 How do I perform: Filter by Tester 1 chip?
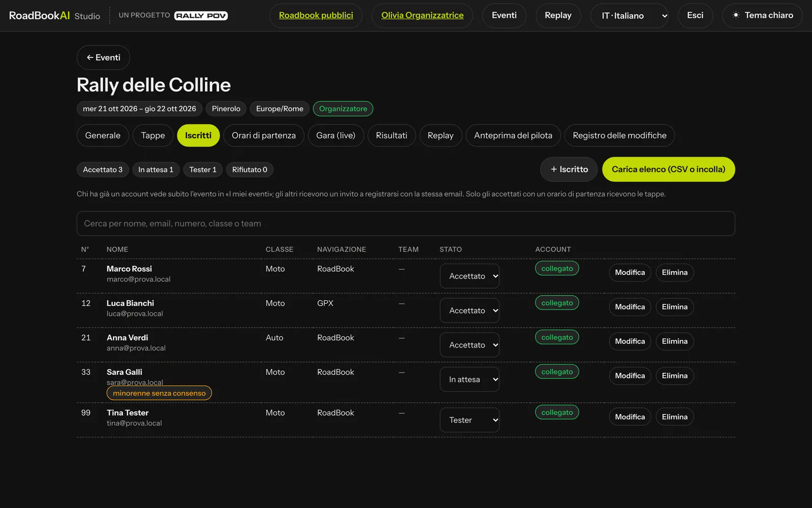203,170
